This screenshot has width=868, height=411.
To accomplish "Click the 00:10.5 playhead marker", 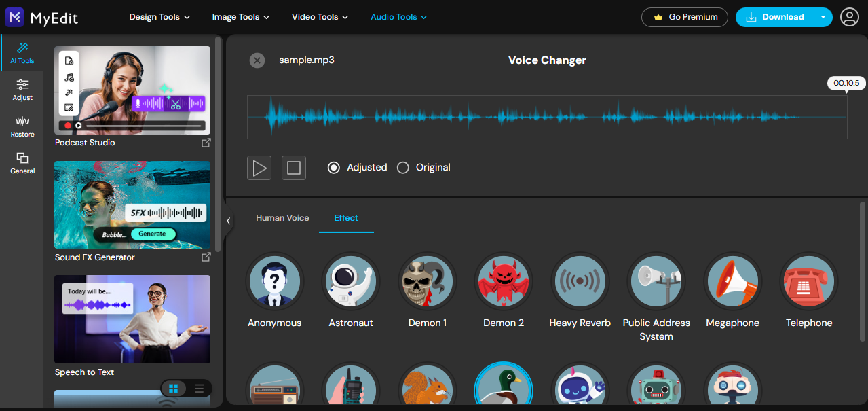I will 846,83.
